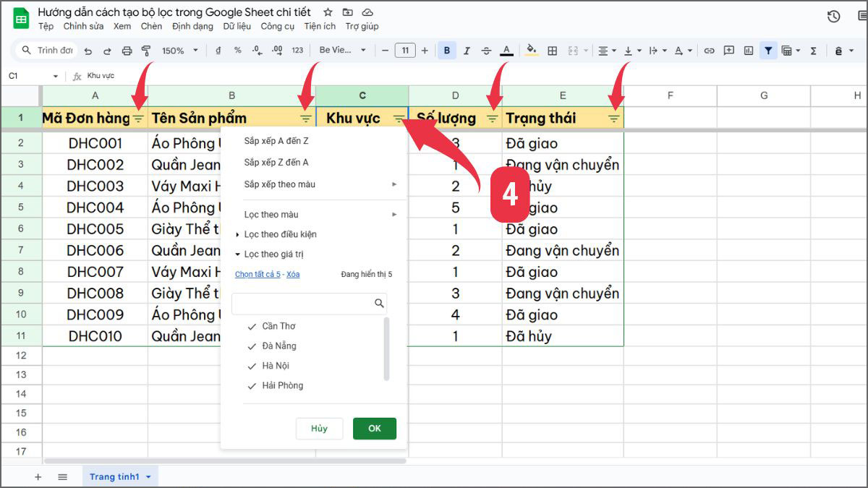The width and height of the screenshot is (868, 488).
Task: Apply the Paint format tool
Action: pyautogui.click(x=145, y=51)
